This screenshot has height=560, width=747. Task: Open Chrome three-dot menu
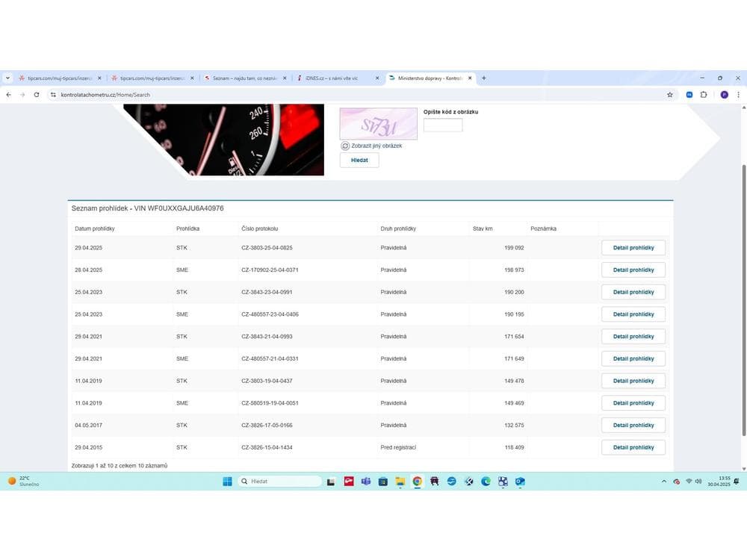click(x=739, y=95)
